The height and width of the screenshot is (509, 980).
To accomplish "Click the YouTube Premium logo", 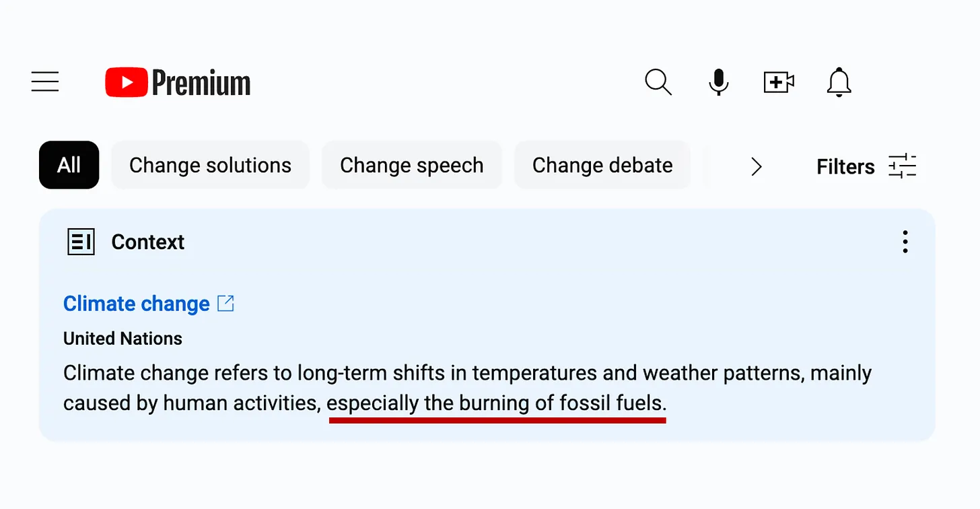I will coord(178,83).
